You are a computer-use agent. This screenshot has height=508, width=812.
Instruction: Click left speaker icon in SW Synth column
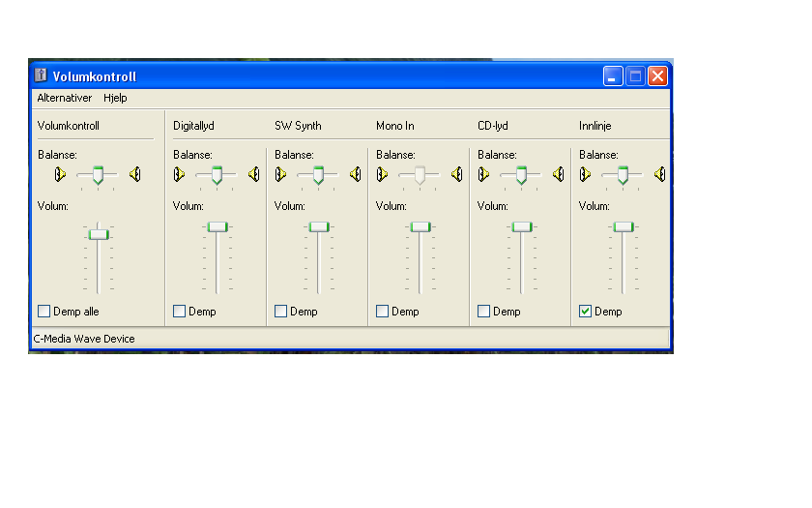pos(280,174)
